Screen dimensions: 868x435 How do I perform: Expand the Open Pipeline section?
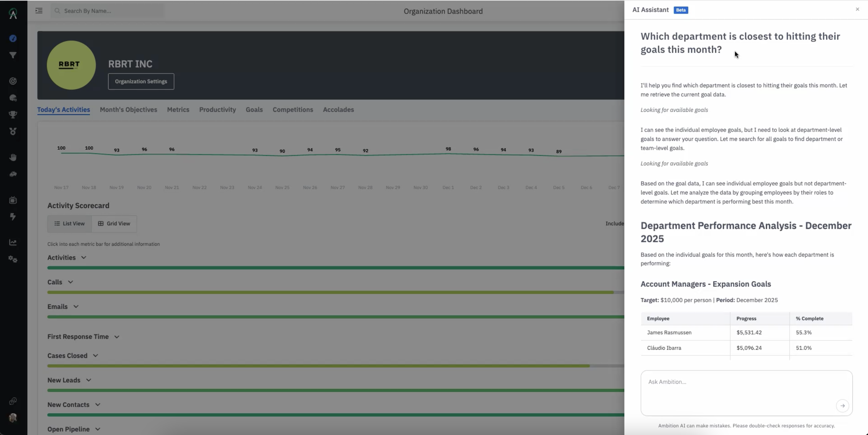coord(99,429)
